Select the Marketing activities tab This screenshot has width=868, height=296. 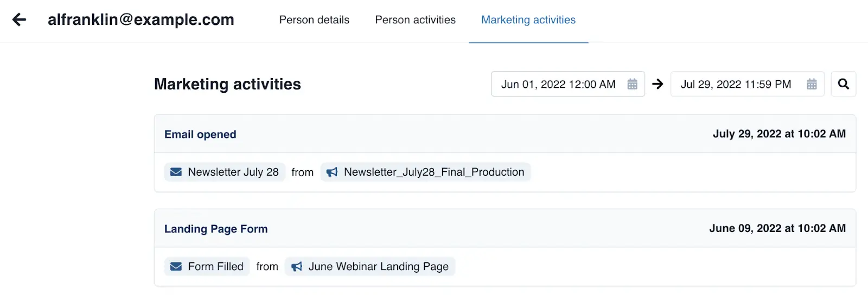[528, 20]
